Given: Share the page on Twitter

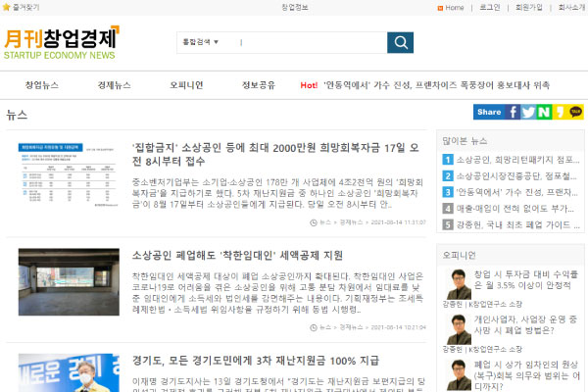Looking at the screenshot, I should (528, 112).
